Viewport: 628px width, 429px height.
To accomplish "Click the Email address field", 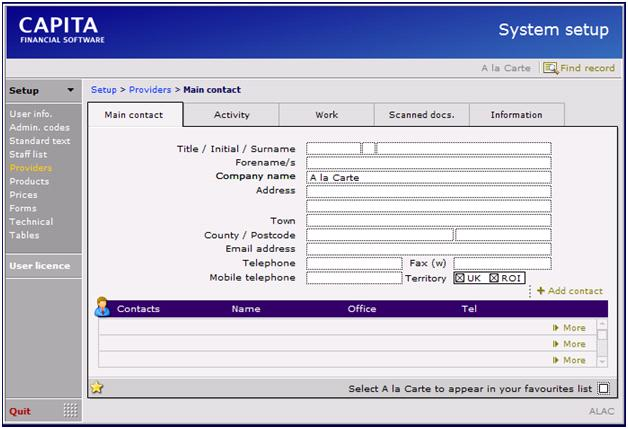I will pos(429,249).
